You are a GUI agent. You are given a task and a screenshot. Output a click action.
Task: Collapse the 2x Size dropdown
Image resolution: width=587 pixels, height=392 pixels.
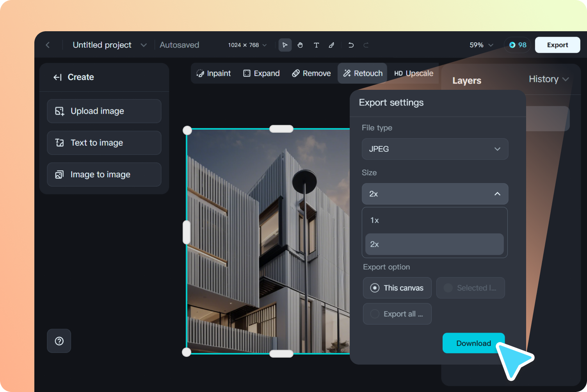tap(435, 194)
